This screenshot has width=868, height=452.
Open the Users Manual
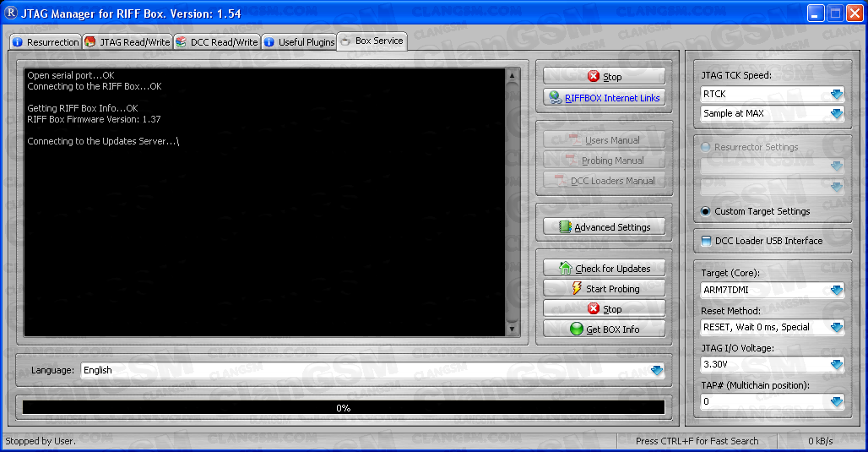point(604,140)
